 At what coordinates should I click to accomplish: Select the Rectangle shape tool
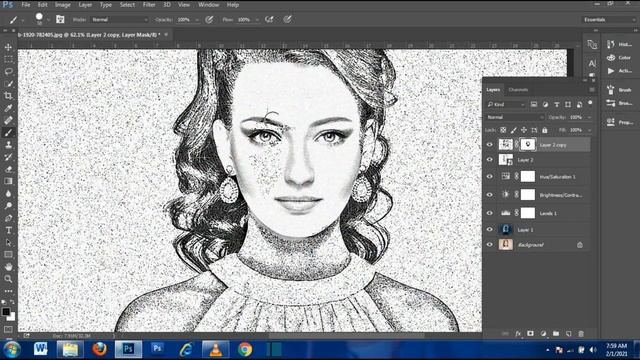coord(8,255)
